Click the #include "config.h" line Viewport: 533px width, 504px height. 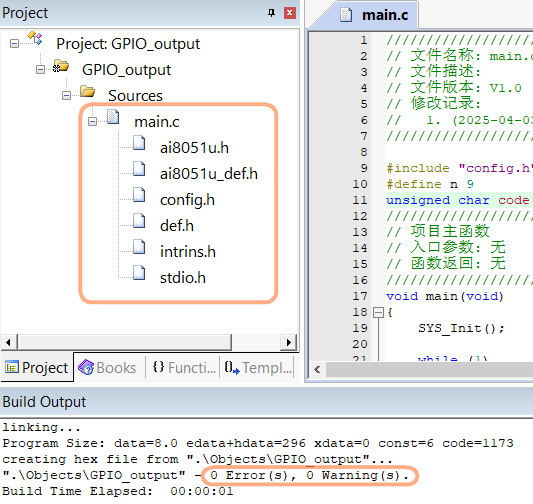459,169
